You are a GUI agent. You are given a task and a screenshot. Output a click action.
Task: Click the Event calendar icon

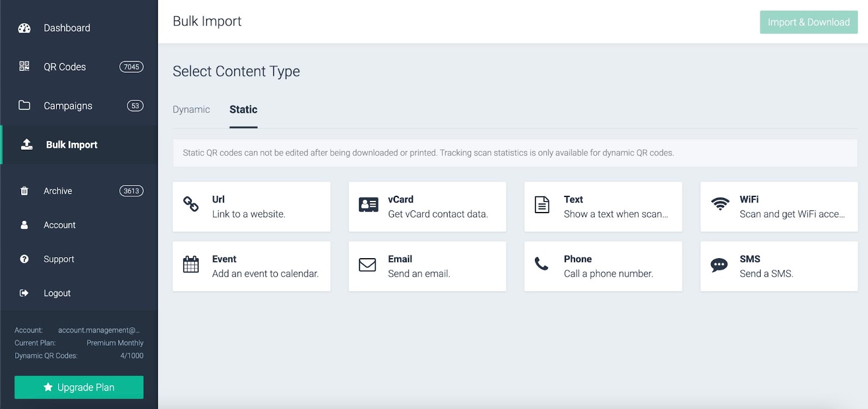coord(191,264)
